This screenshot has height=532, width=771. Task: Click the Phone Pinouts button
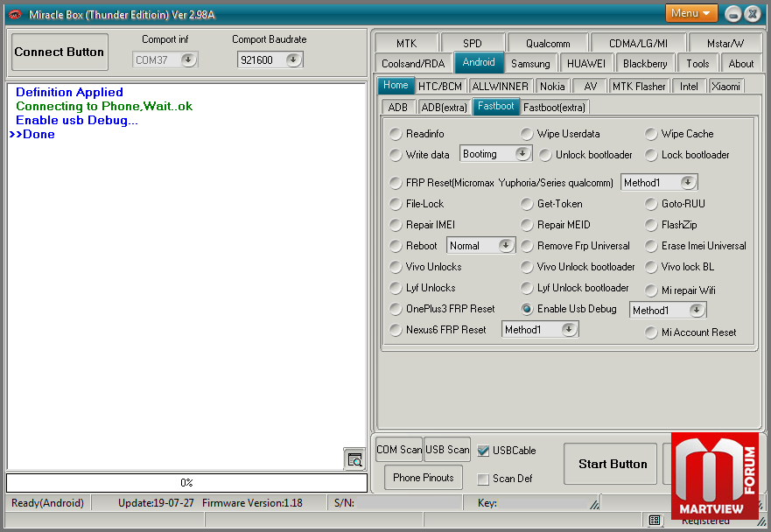(424, 478)
